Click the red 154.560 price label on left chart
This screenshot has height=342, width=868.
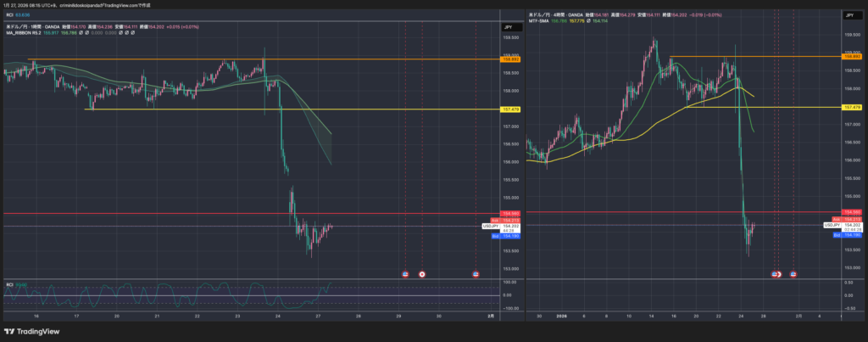pos(510,213)
